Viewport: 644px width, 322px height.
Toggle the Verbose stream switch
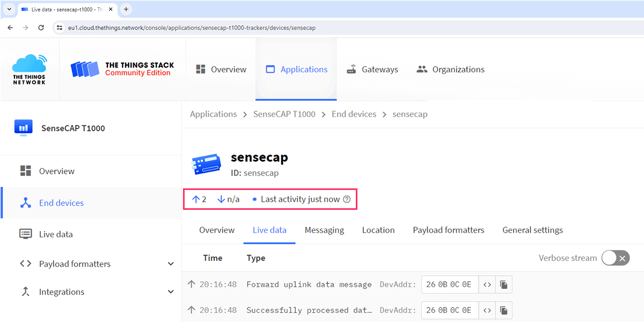615,258
